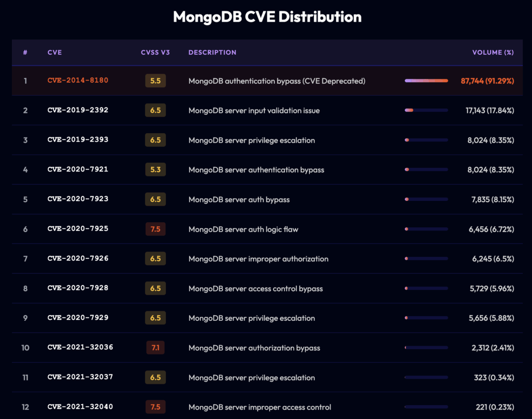
Task: Click the volume bar for CVE-2019-2392
Action: [x=426, y=110]
